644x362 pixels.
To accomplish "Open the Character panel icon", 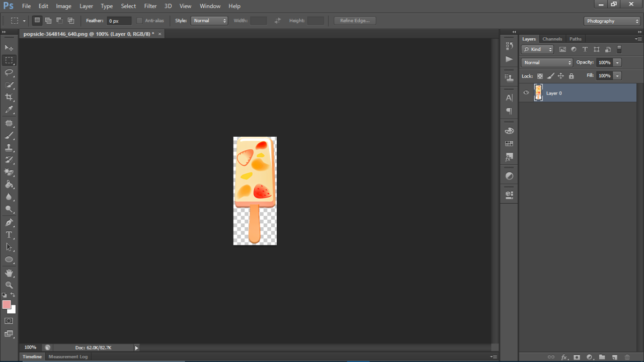I will 509,98.
